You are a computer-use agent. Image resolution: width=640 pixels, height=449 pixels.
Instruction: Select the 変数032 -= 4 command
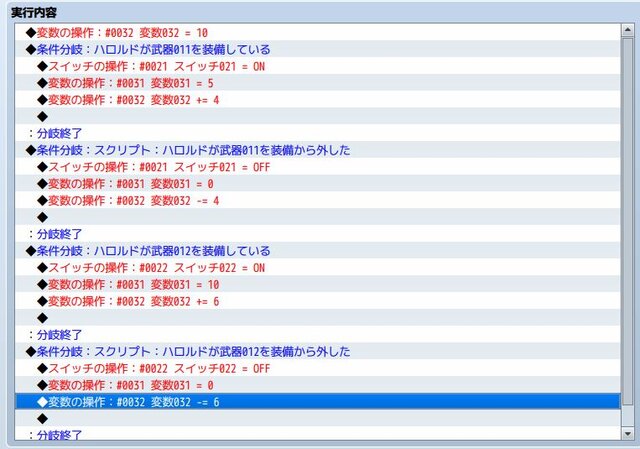[x=318, y=200]
